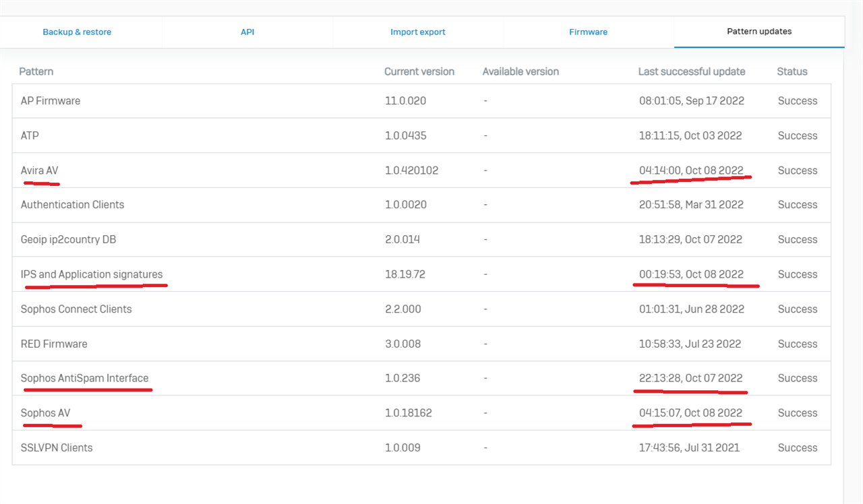Select the Sophos AntiSpam Interface pattern name
863x504 pixels.
tap(84, 378)
